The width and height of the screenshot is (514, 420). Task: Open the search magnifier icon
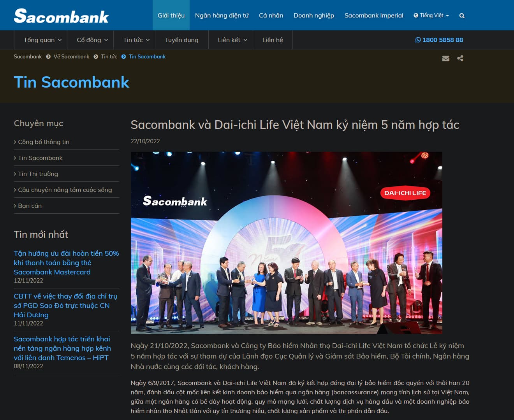(x=462, y=16)
